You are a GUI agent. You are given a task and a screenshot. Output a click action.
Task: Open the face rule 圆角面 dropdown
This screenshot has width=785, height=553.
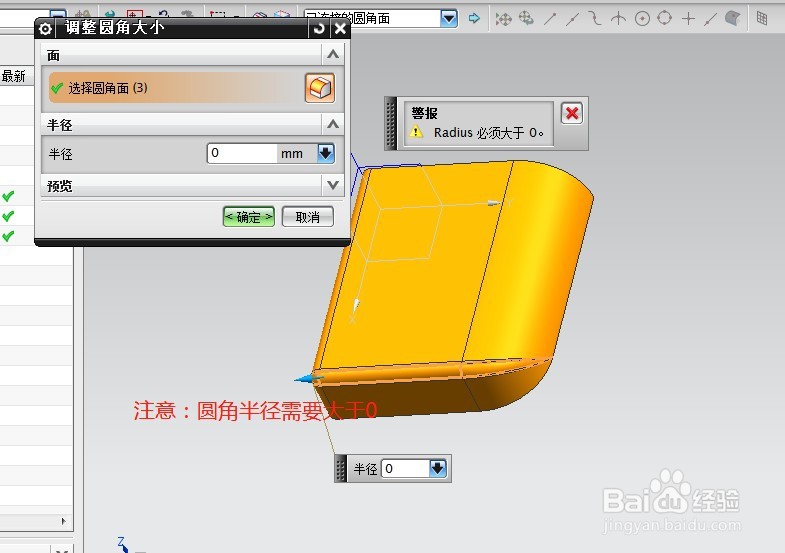pos(449,19)
